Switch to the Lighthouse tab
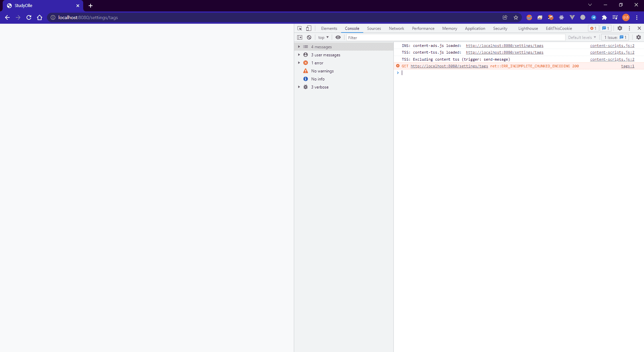Screen dimensions: 644x352 [x=528, y=28]
